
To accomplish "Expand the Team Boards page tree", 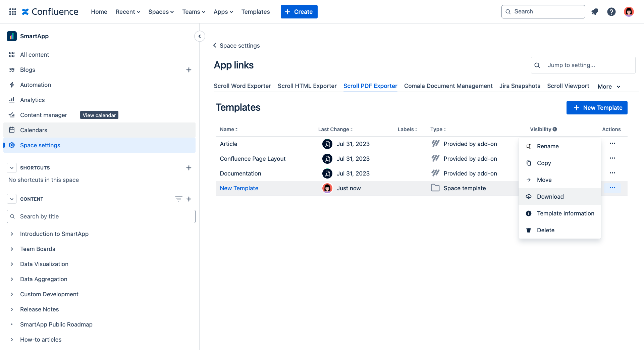I will tap(12, 249).
